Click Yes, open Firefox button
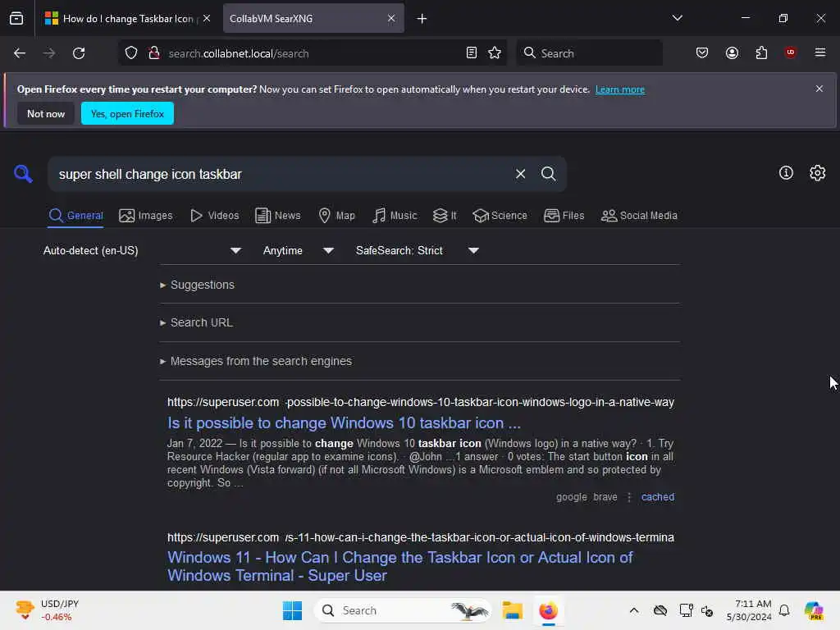Screen dimensions: 840x630 pyautogui.click(x=127, y=113)
